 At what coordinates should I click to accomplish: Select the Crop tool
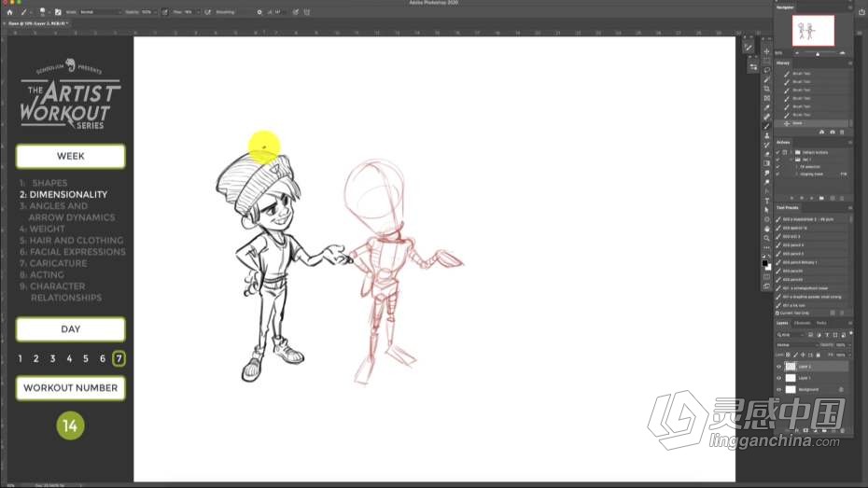tap(766, 89)
